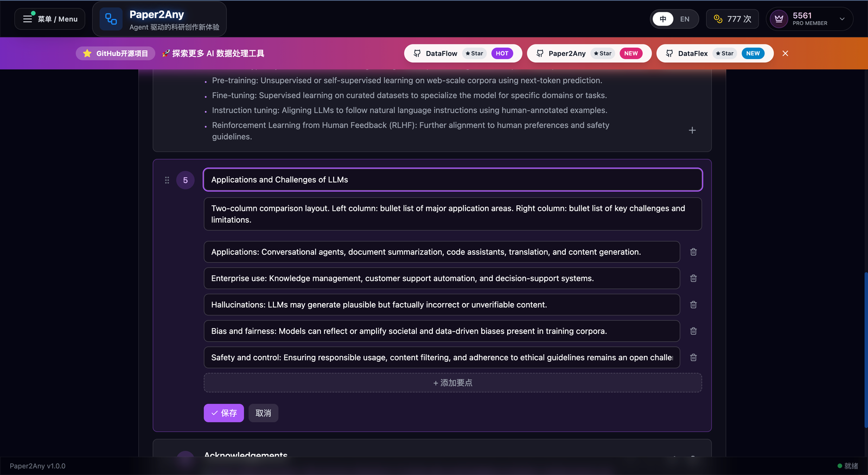
Task: Expand the previous slide with plus icon
Action: 692,130
